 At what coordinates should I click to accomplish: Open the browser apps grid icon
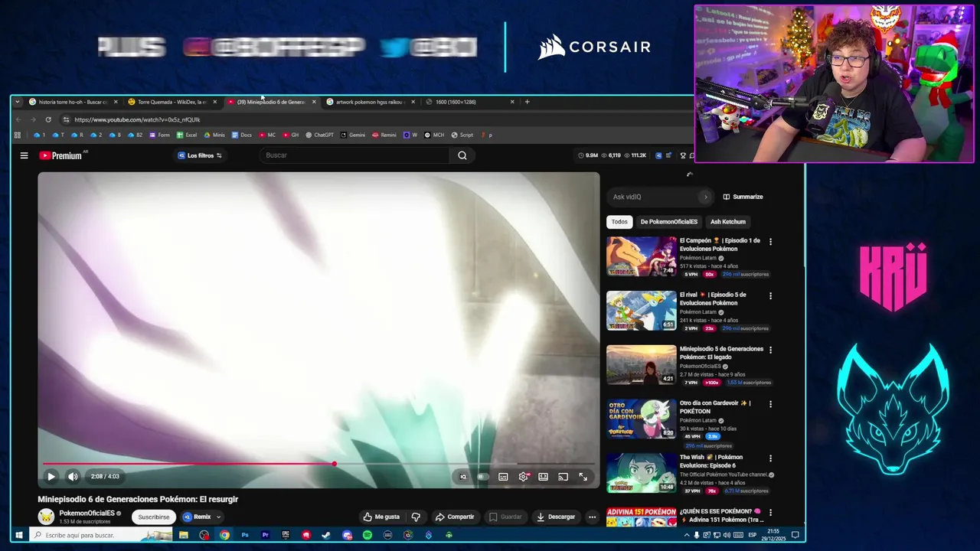click(17, 135)
